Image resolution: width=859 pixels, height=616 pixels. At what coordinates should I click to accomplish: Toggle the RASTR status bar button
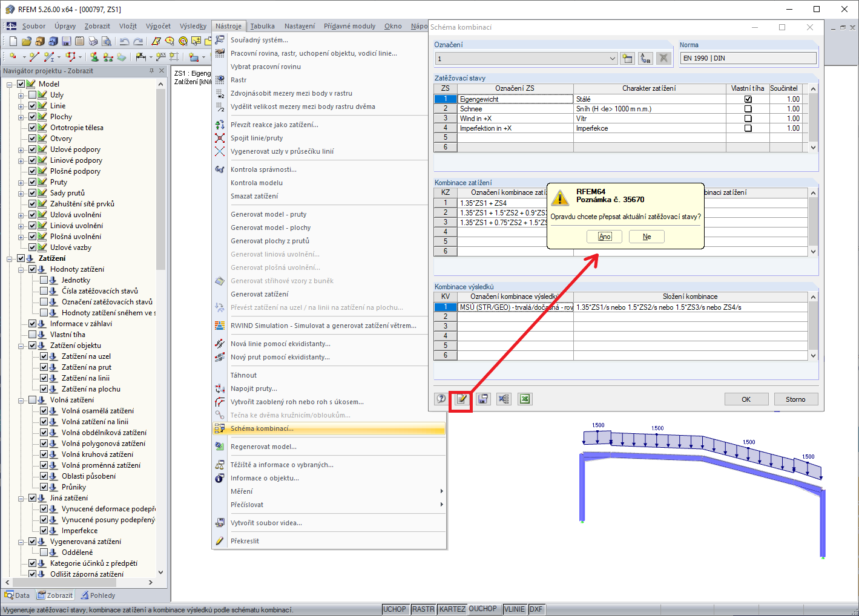tap(423, 609)
